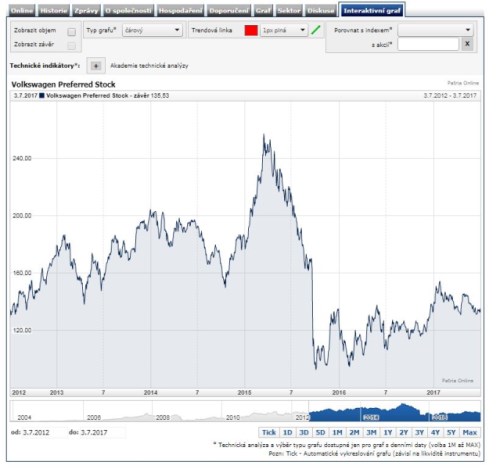The height and width of the screenshot is (469, 500).
Task: Open the Online tab
Action: click(22, 11)
